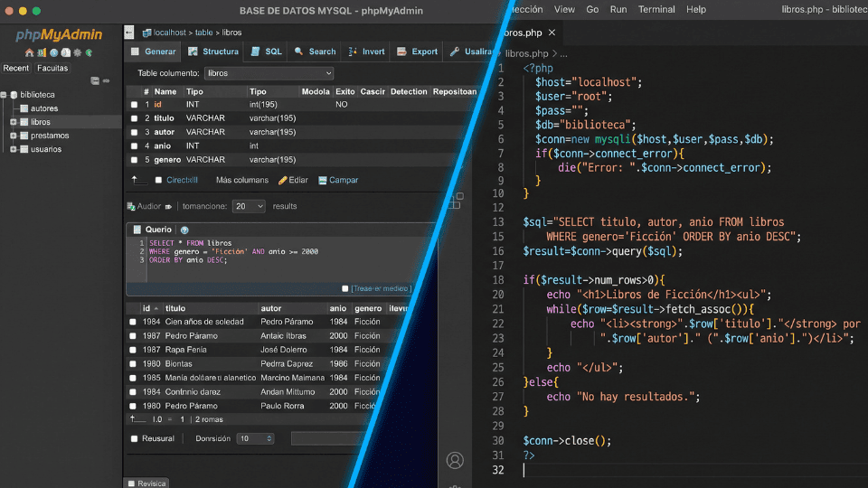Screen dimensions: 868x488
Task: Click the small arrow next to Audior
Action: pyautogui.click(x=168, y=206)
